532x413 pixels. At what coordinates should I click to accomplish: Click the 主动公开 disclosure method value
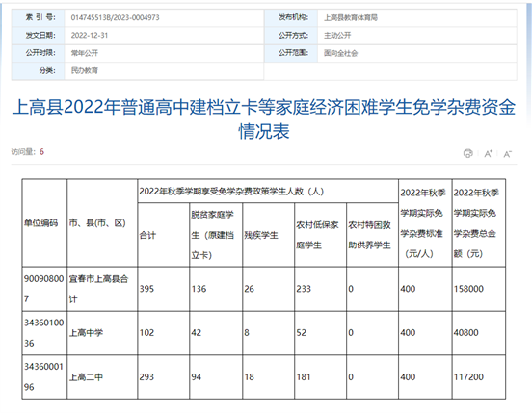point(337,36)
